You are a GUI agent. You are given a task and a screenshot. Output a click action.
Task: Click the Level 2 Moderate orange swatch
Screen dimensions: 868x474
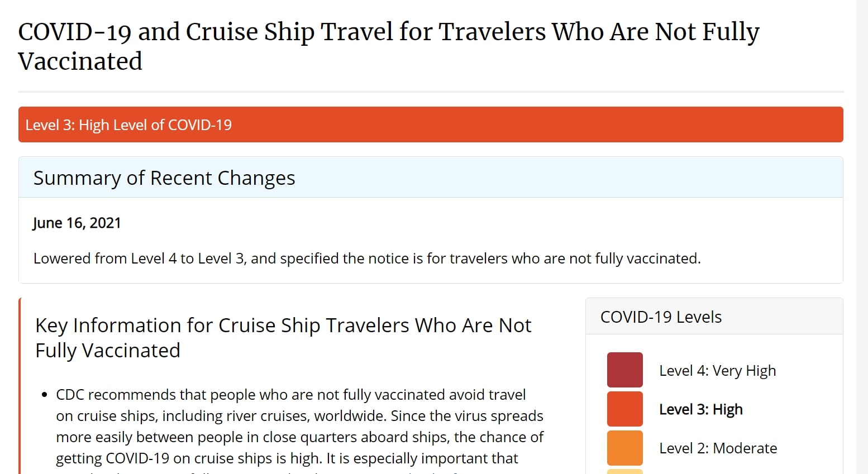point(624,448)
